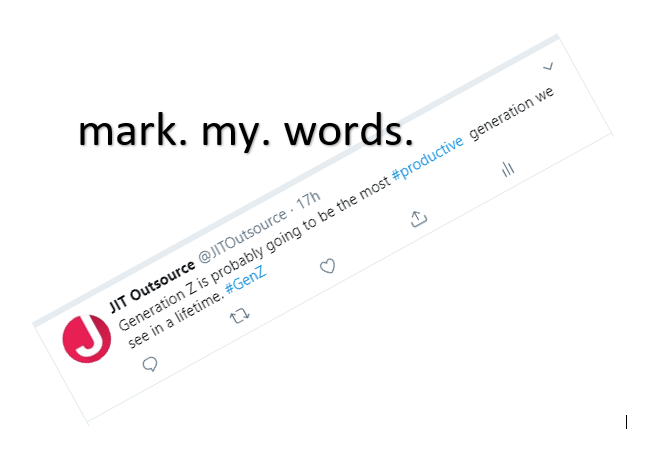
Task: Open the #GenZ hashtag link
Action: coord(245,281)
